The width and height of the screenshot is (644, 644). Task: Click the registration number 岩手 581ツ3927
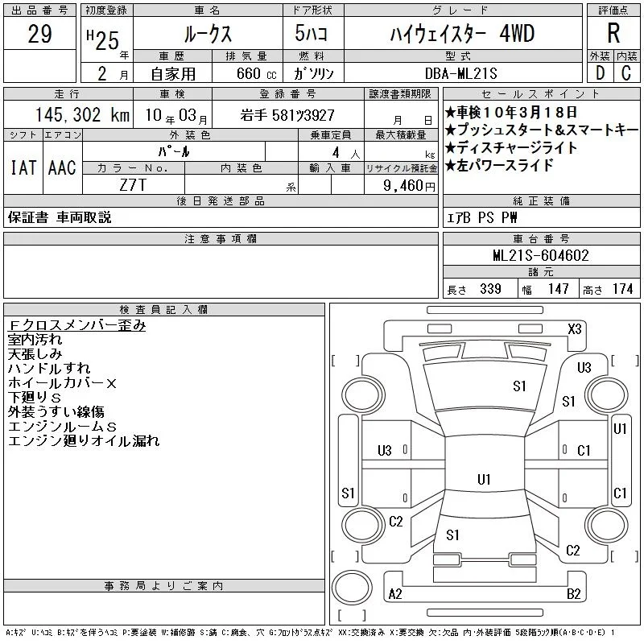tap(287, 115)
